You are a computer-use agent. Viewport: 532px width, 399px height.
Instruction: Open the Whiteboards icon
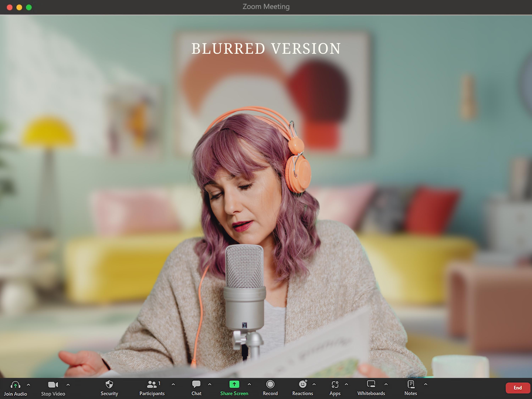point(371,384)
